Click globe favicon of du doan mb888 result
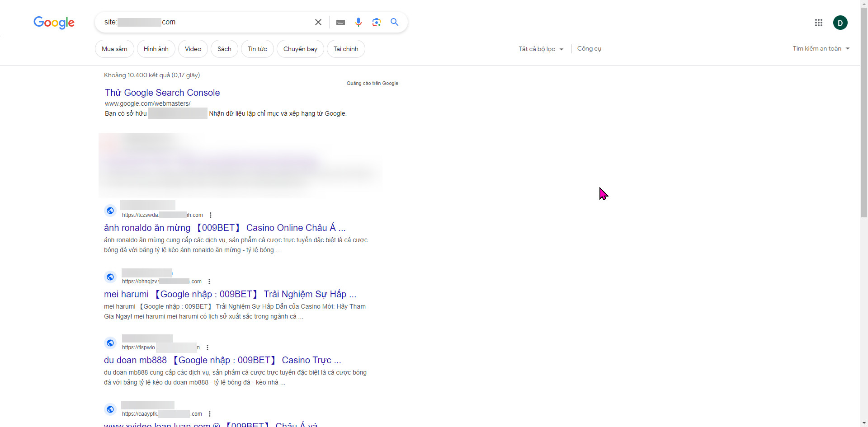Viewport: 868px width, 427px height. pyautogui.click(x=110, y=343)
